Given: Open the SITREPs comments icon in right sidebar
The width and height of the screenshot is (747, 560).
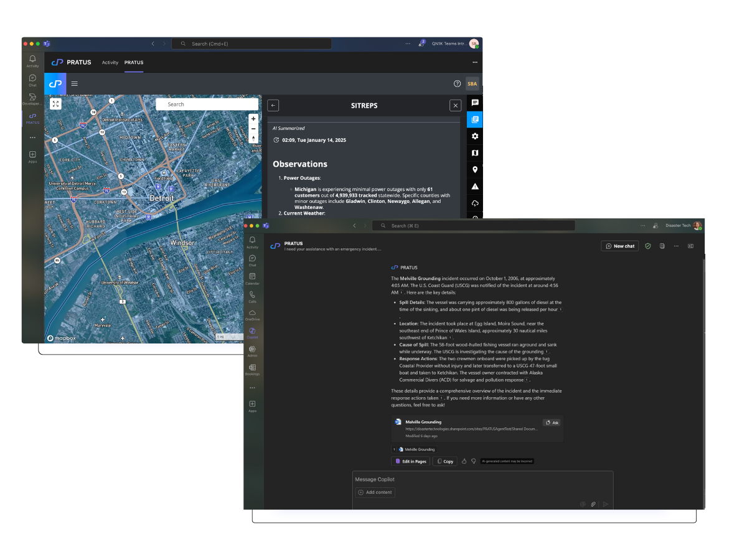Looking at the screenshot, I should [475, 102].
